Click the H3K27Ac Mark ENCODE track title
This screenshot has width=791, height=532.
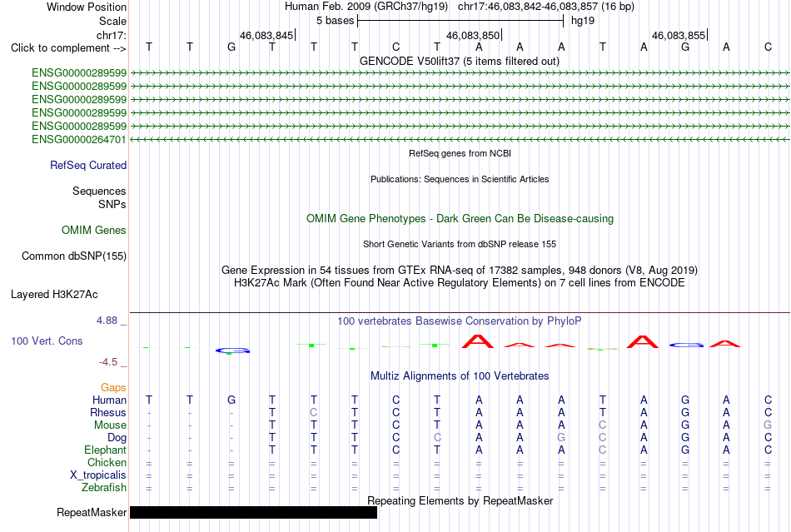click(460, 283)
